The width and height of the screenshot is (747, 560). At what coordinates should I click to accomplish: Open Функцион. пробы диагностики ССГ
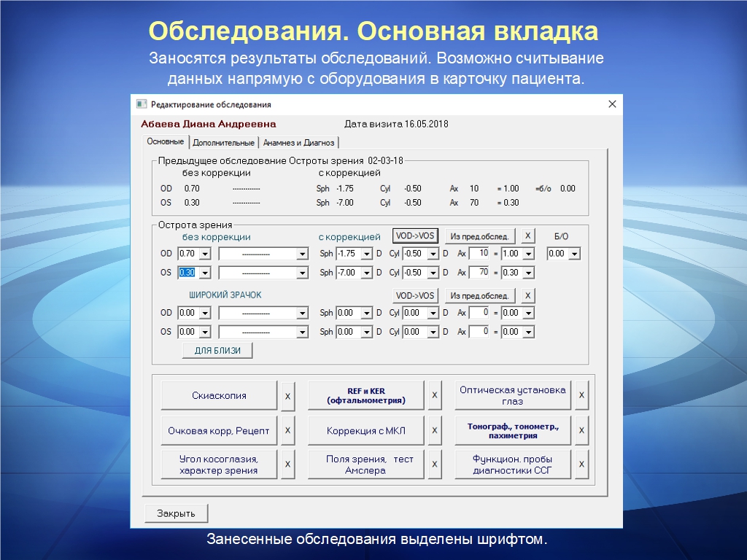coord(512,464)
